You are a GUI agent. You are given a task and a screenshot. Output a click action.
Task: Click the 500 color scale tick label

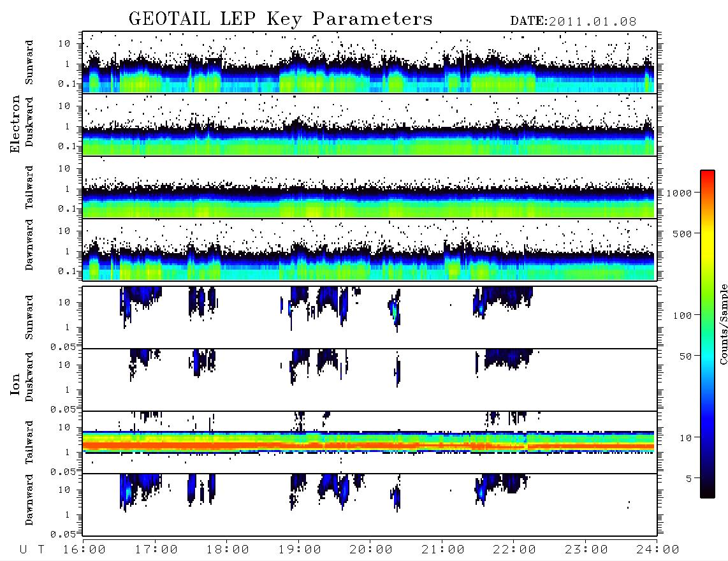pyautogui.click(x=682, y=233)
